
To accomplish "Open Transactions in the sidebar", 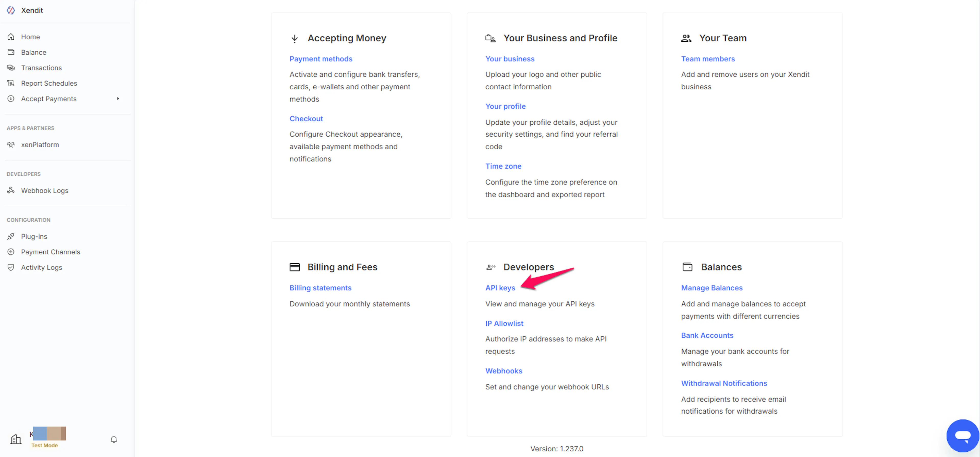I will click(41, 68).
